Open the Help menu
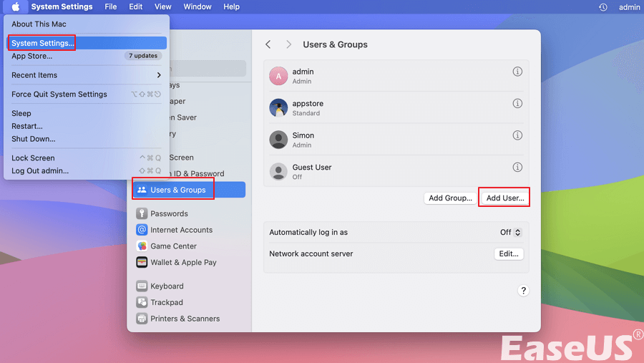The width and height of the screenshot is (644, 363). 231,6
